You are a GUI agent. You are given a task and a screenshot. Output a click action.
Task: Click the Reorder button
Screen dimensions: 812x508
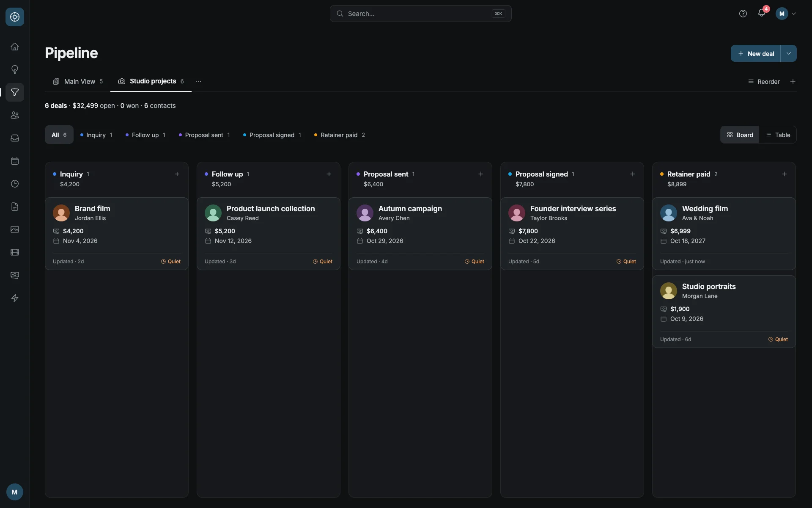(x=764, y=81)
